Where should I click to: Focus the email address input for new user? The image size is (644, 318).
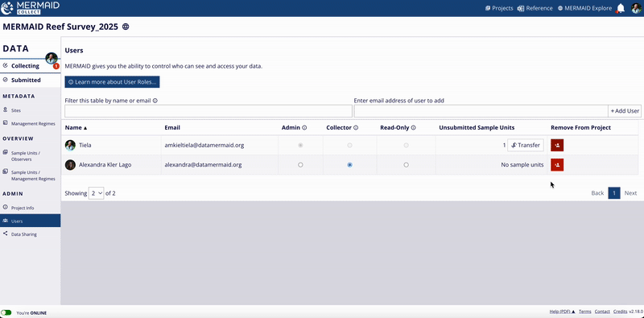(481, 111)
